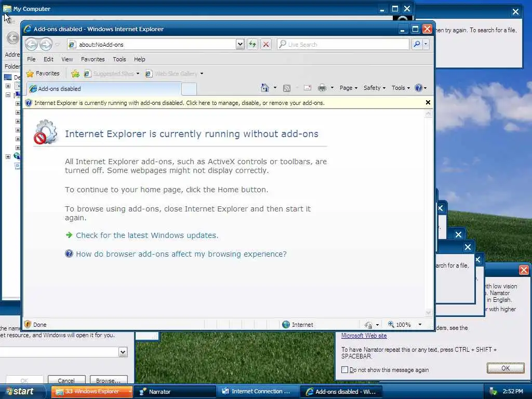Viewport: 532px width, 399px height.
Task: Select the Add-ons disabled tab
Action: pos(103,88)
